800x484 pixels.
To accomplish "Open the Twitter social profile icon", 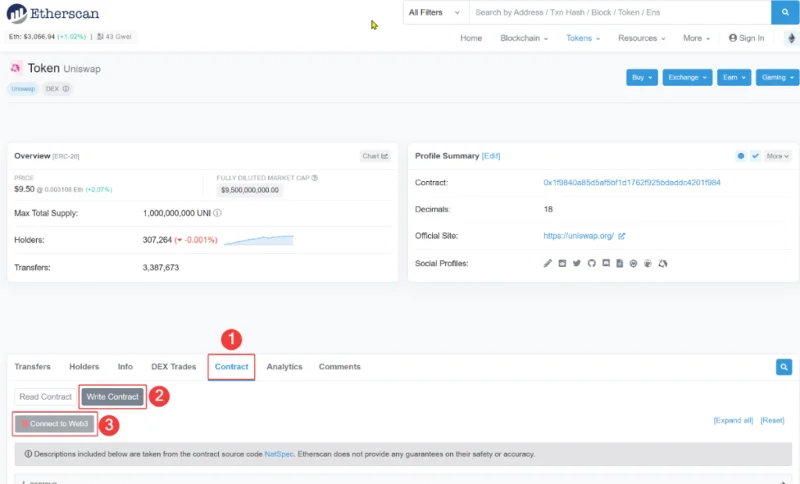I will [577, 264].
